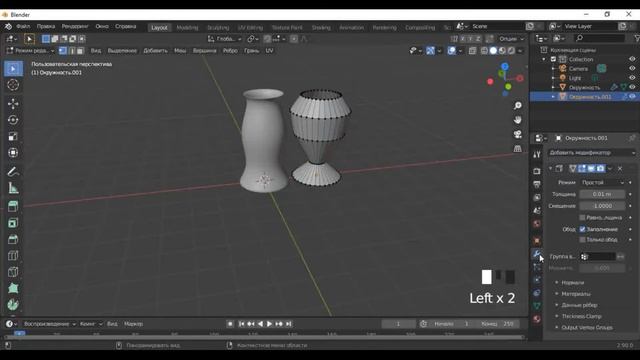Play the animation forward
This screenshot has height=360, width=640.
coord(269,324)
